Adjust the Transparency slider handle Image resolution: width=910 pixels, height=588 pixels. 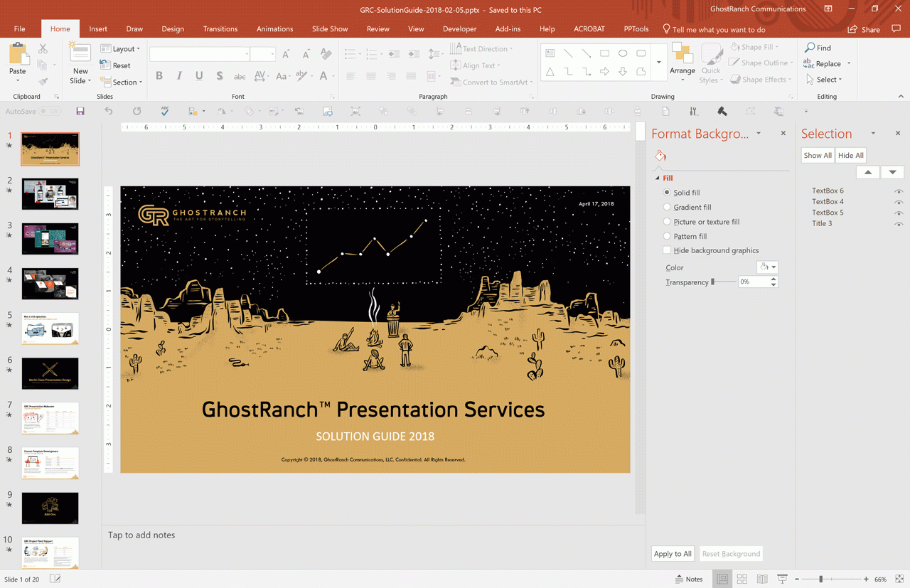pyautogui.click(x=713, y=282)
